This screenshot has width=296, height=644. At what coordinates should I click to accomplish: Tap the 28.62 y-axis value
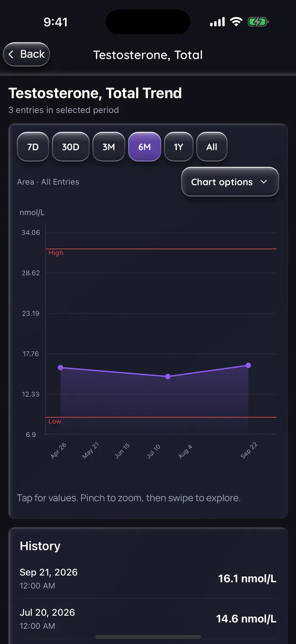[30, 273]
